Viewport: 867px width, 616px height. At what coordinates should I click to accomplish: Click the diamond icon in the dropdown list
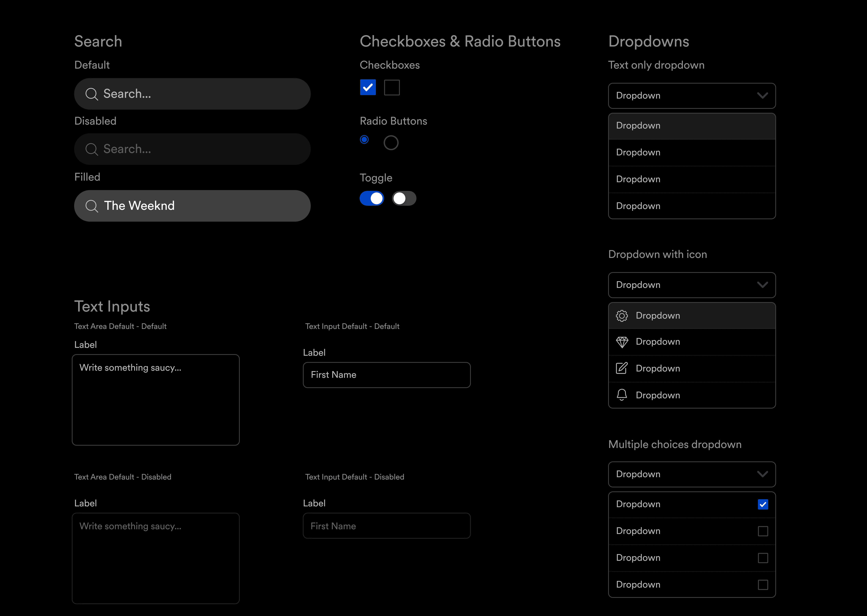point(622,342)
